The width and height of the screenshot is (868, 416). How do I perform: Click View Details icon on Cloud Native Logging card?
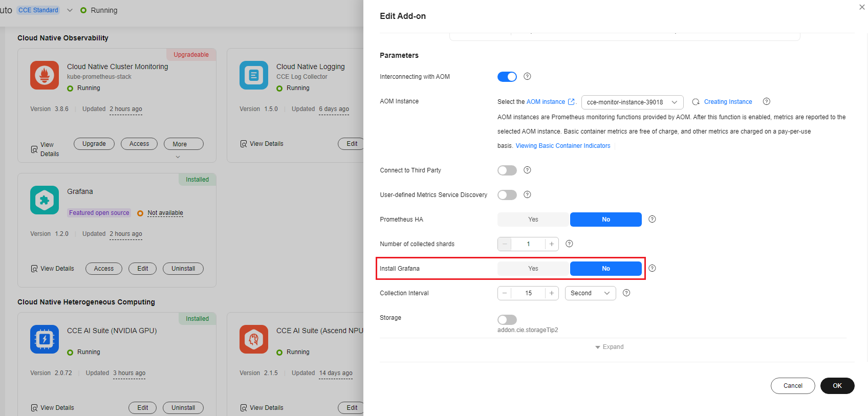pos(244,144)
